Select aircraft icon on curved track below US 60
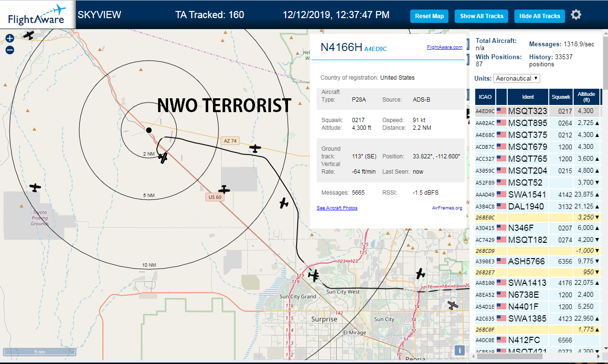 pos(284,203)
